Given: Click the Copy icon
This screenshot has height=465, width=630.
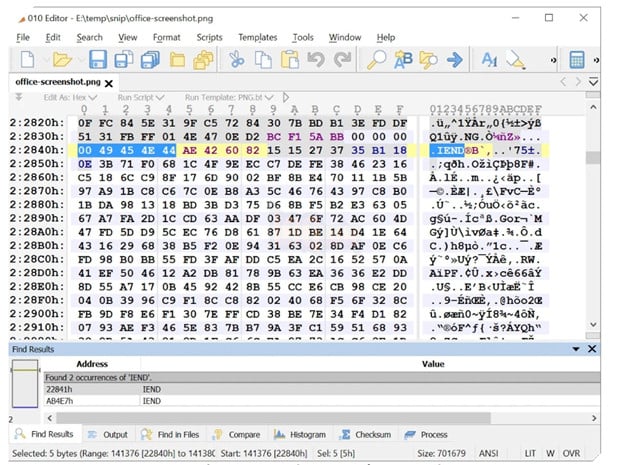Looking at the screenshot, I should [264, 60].
